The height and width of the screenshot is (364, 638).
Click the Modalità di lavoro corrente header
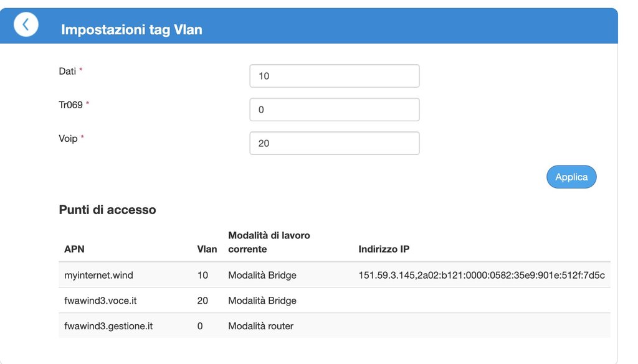coord(269,242)
